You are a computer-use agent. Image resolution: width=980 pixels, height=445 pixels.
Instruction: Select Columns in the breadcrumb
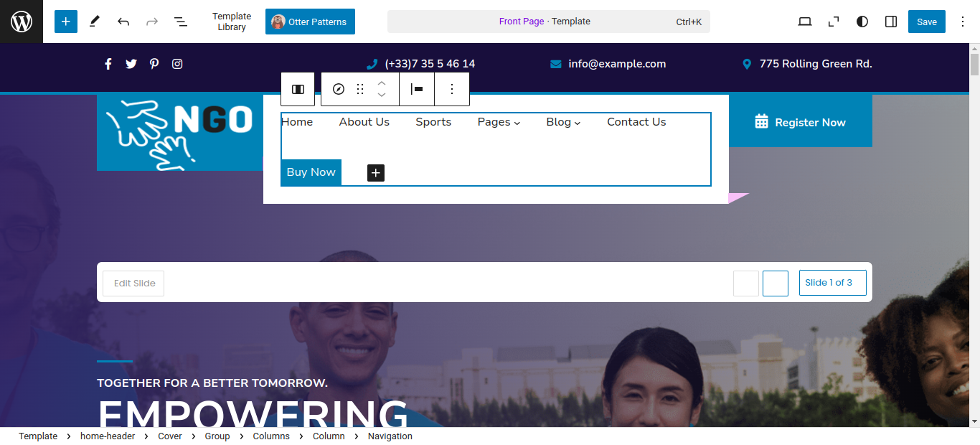tap(271, 436)
